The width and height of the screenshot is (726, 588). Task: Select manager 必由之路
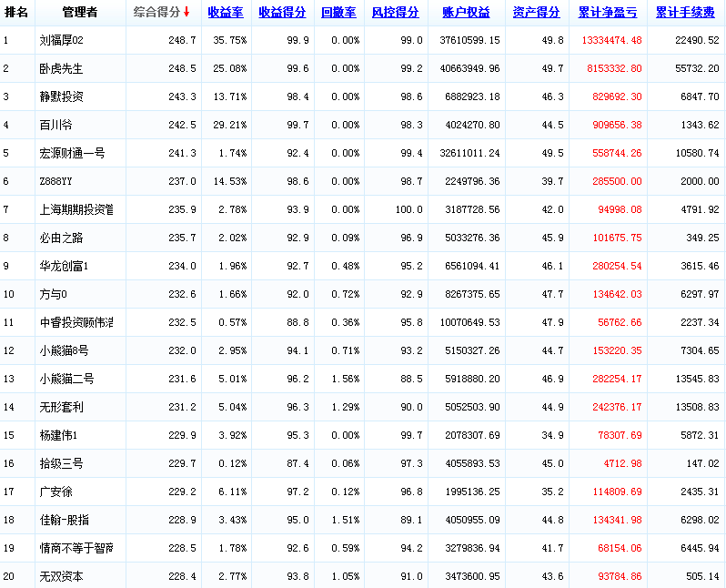pyautogui.click(x=61, y=238)
